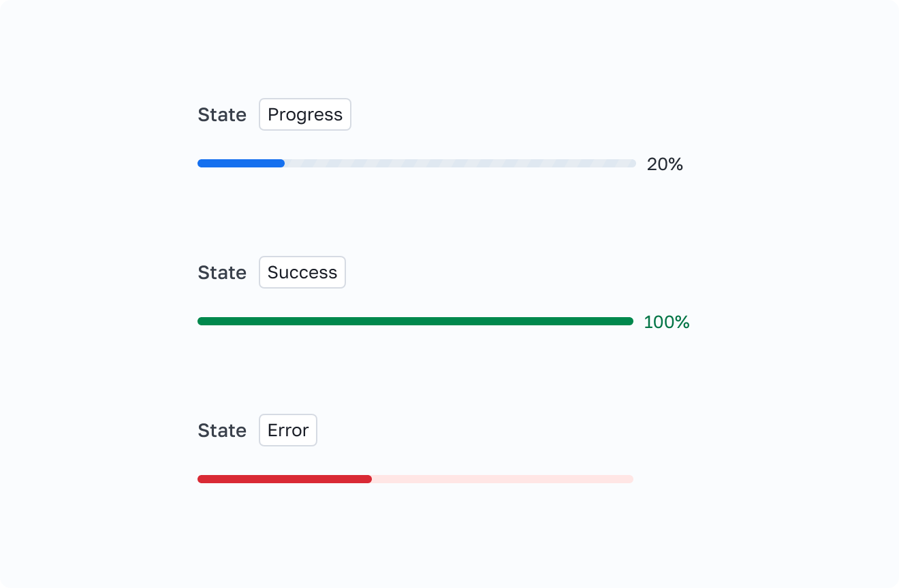The image size is (899, 588).
Task: Click the State label beside Progress badge
Action: coord(222,114)
